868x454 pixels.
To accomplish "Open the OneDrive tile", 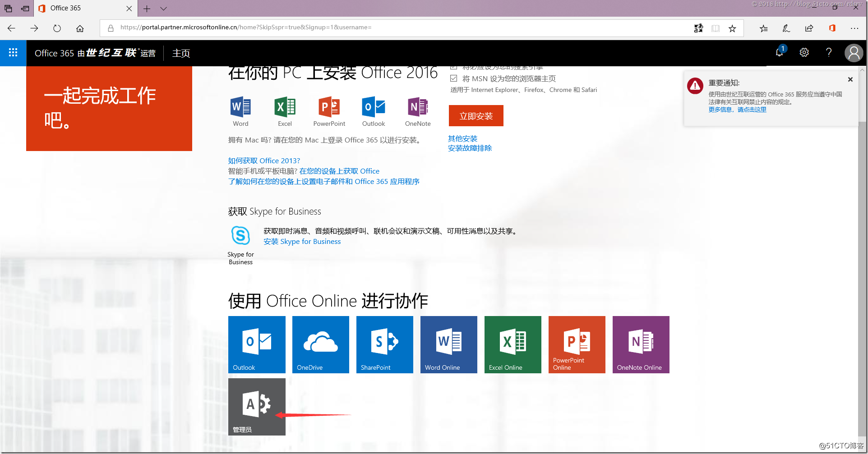I will [321, 344].
